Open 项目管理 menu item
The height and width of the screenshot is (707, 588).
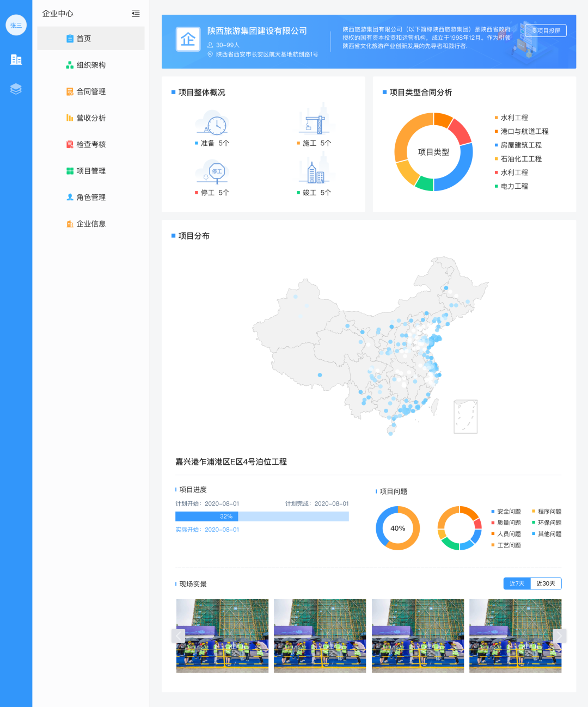(x=91, y=171)
